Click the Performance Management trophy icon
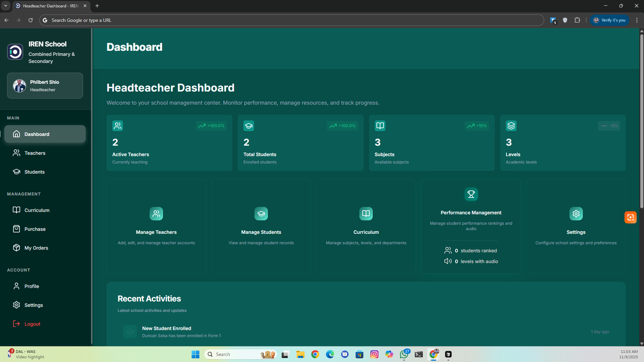 [471, 194]
